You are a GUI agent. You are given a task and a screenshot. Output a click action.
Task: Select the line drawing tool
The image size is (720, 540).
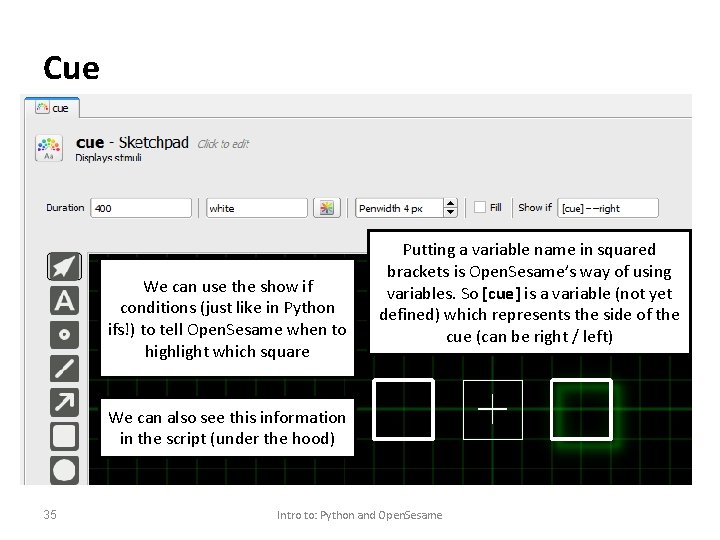(x=64, y=368)
